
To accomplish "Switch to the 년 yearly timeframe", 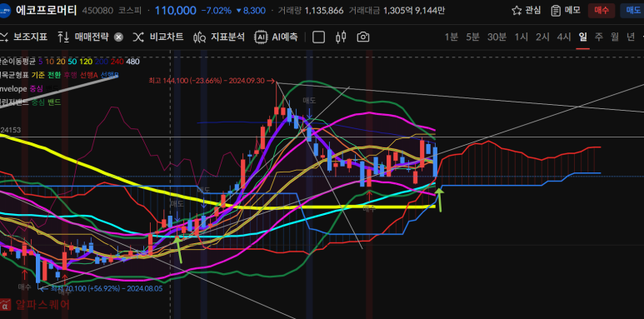I will coord(631,37).
